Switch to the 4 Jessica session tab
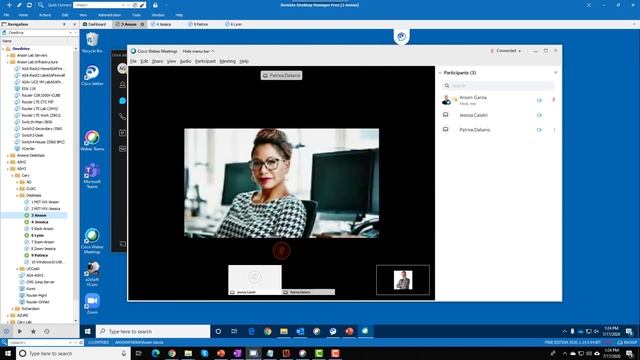The height and width of the screenshot is (360, 640). (x=161, y=24)
